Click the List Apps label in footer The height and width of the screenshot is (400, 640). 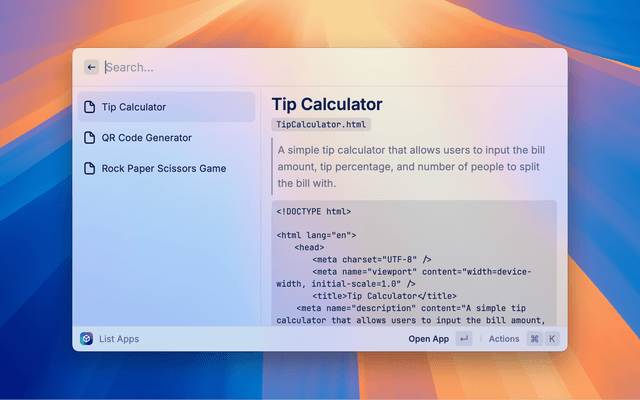click(120, 339)
